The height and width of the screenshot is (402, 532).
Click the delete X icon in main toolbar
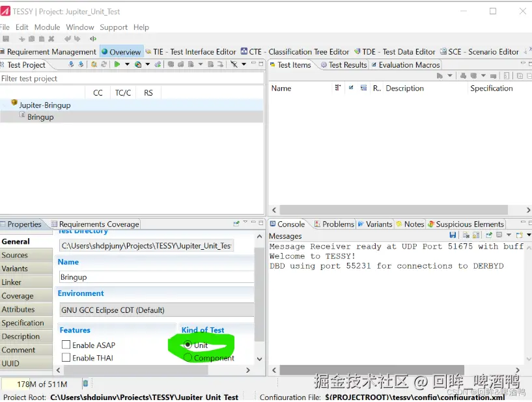pyautogui.click(x=51, y=38)
